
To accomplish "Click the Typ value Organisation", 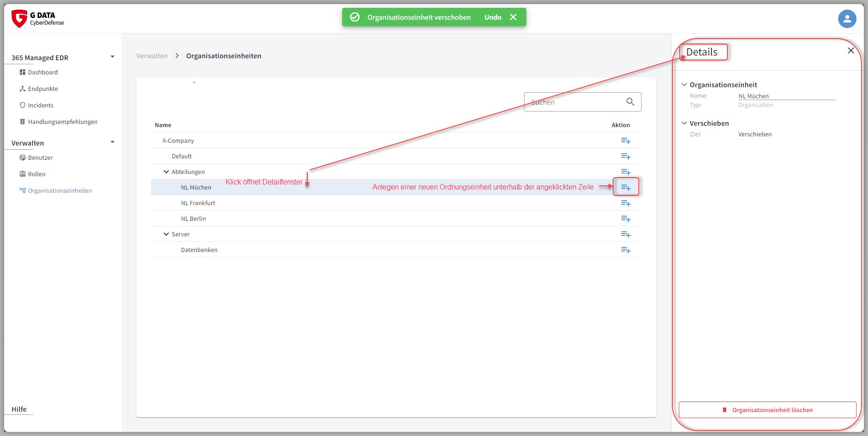I will click(755, 105).
